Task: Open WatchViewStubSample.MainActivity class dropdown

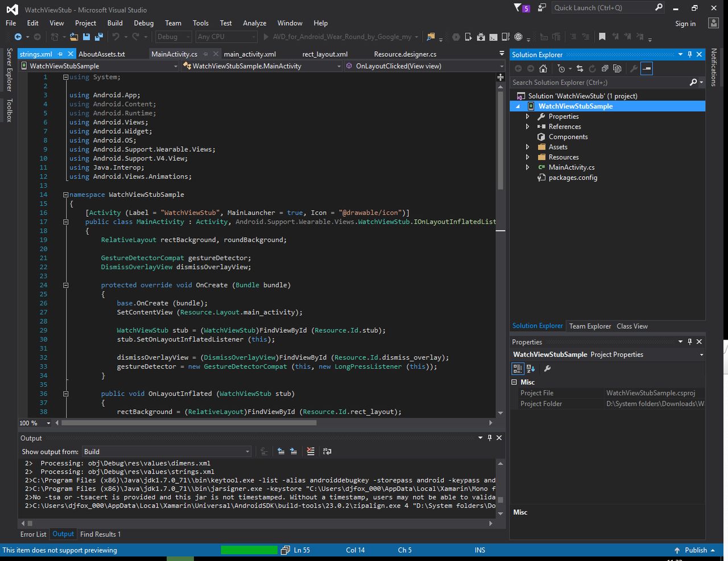Action: (x=262, y=66)
